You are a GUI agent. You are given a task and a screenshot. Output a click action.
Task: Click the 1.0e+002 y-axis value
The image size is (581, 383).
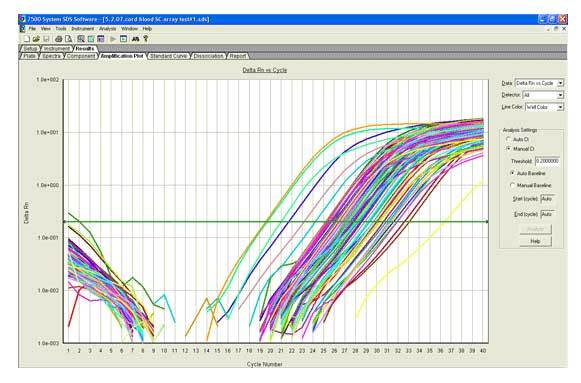pyautogui.click(x=47, y=79)
